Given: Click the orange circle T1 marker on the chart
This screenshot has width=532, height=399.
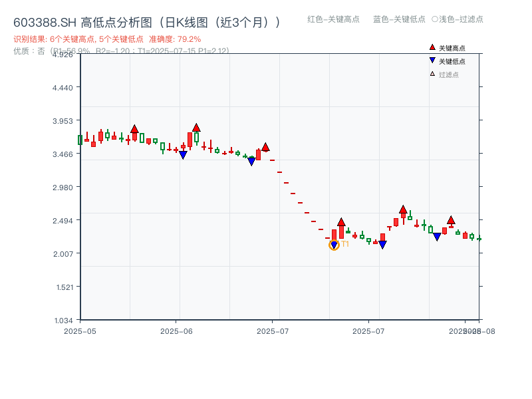Looking at the screenshot, I should [334, 245].
